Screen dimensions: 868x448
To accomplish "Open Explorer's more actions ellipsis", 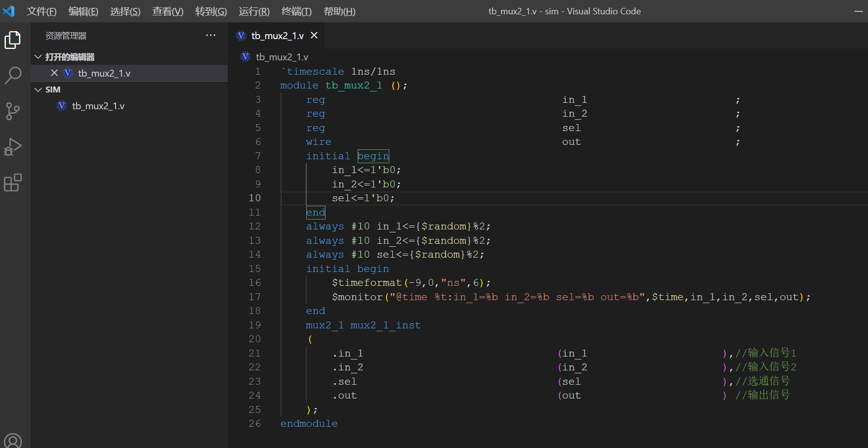I will (x=210, y=35).
